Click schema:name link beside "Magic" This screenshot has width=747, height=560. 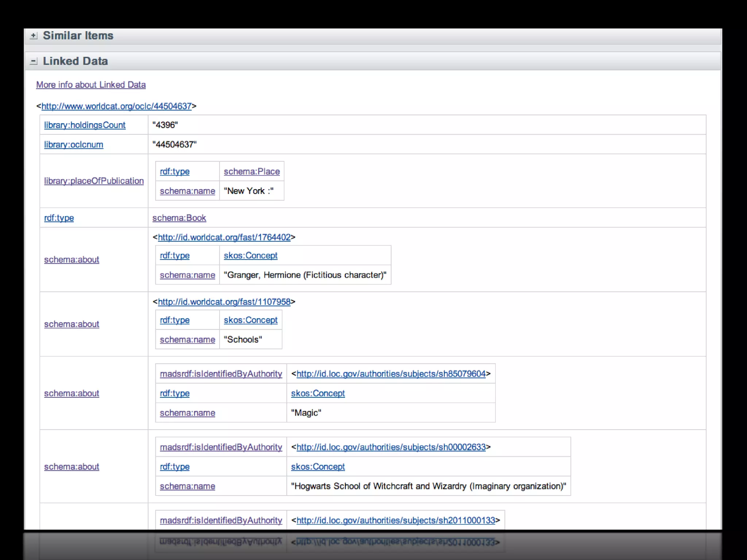pos(187,413)
